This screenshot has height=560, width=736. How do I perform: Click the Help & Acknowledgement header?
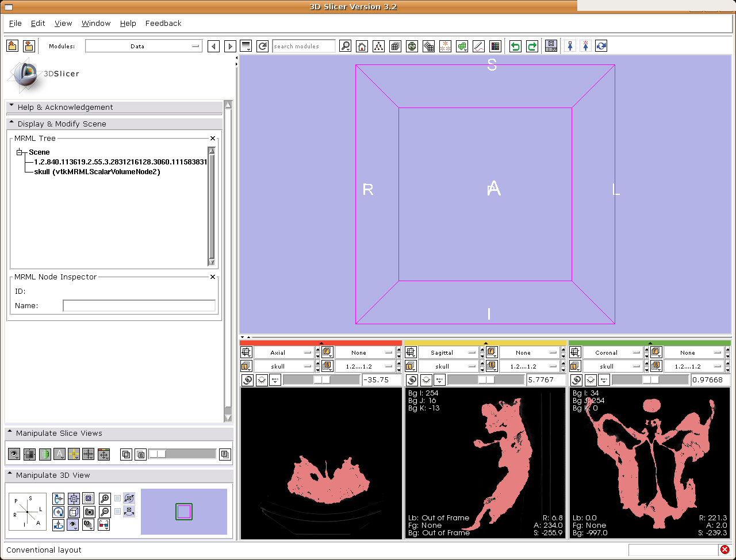pyautogui.click(x=114, y=107)
